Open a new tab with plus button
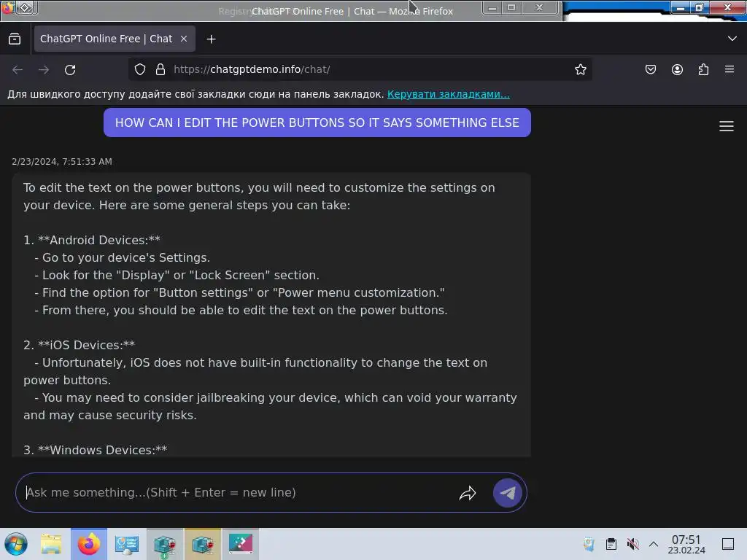The height and width of the screenshot is (560, 747). [x=211, y=39]
